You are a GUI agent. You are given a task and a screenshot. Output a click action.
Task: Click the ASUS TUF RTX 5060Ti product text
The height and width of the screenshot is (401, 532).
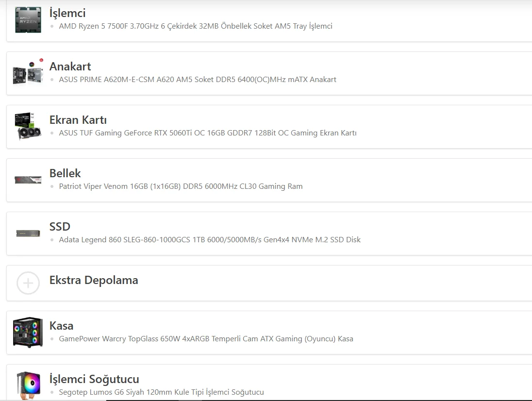coord(207,133)
